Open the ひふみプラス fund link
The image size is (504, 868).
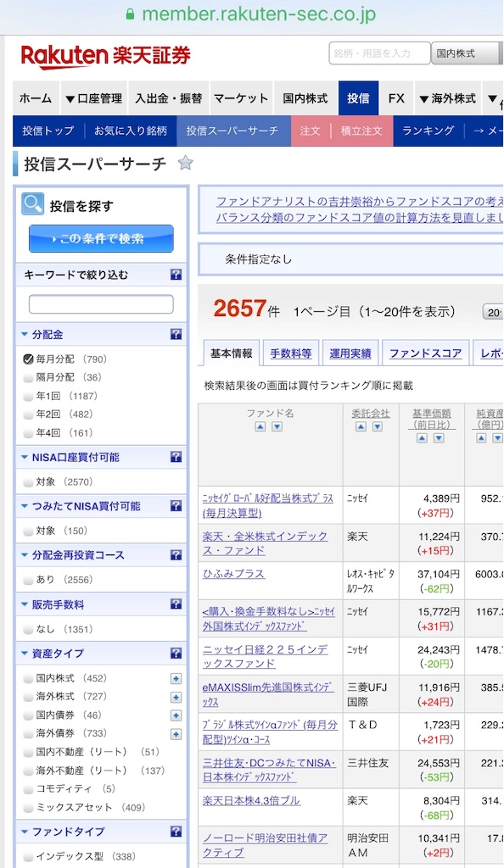pos(233,574)
